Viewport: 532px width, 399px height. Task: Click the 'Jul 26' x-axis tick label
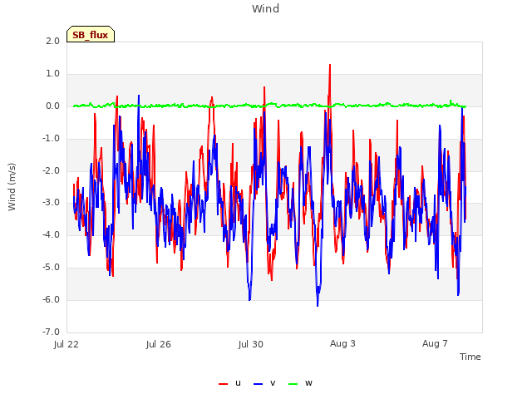click(159, 344)
